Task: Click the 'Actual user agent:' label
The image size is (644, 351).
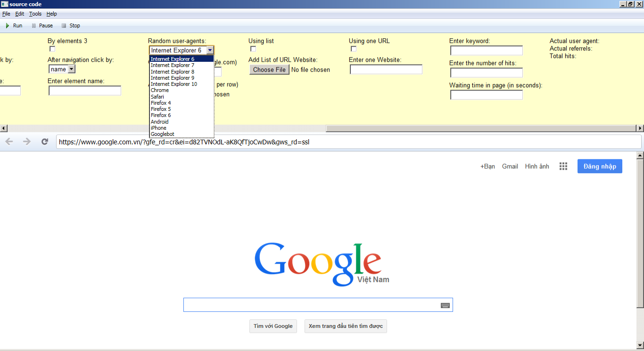Action: point(574,41)
